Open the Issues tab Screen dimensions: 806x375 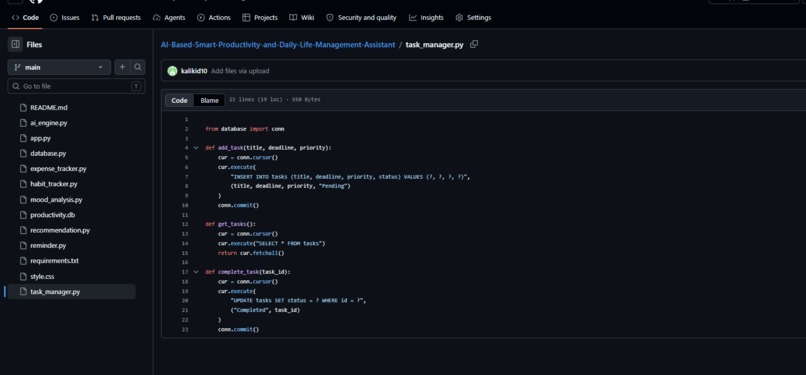65,17
